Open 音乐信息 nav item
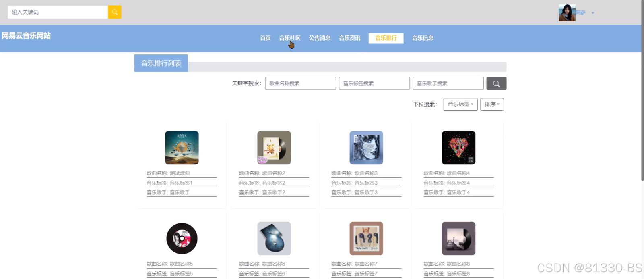This screenshot has width=644, height=279. point(423,38)
